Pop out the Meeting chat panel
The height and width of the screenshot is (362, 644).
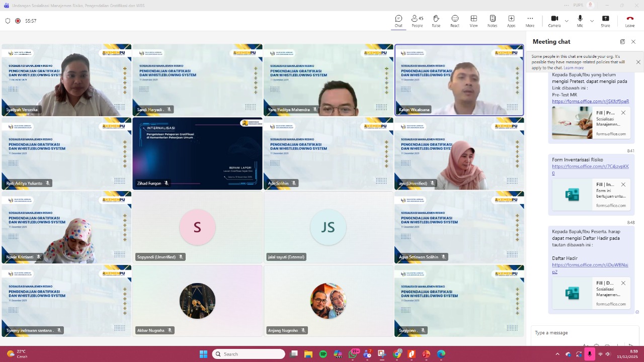pos(622,42)
